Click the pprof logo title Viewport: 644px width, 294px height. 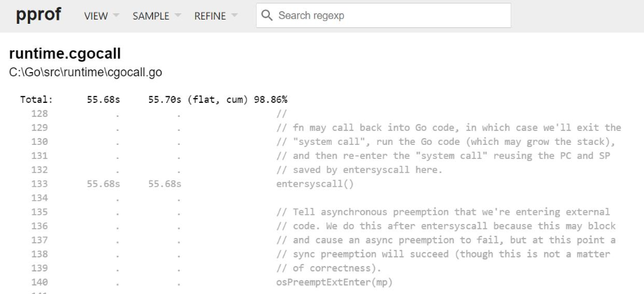38,15
